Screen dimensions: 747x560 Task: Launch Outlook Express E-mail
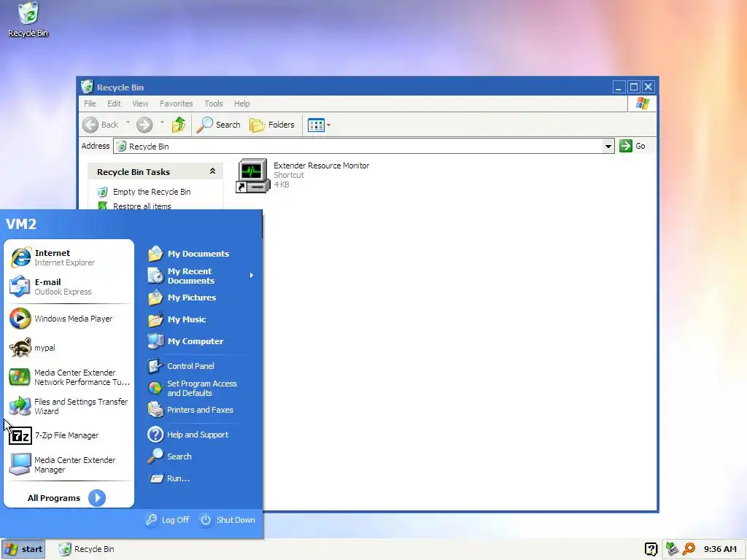tap(69, 287)
